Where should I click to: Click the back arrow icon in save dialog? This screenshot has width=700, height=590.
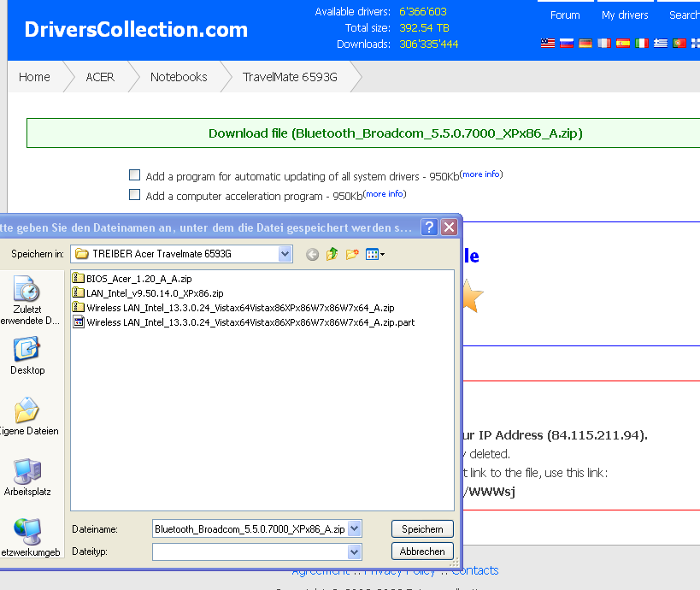tap(312, 255)
